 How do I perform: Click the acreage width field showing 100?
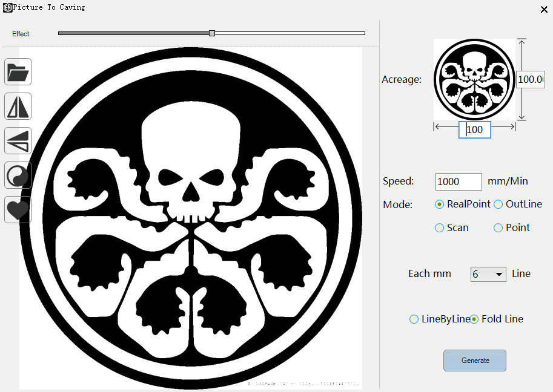tap(475, 129)
